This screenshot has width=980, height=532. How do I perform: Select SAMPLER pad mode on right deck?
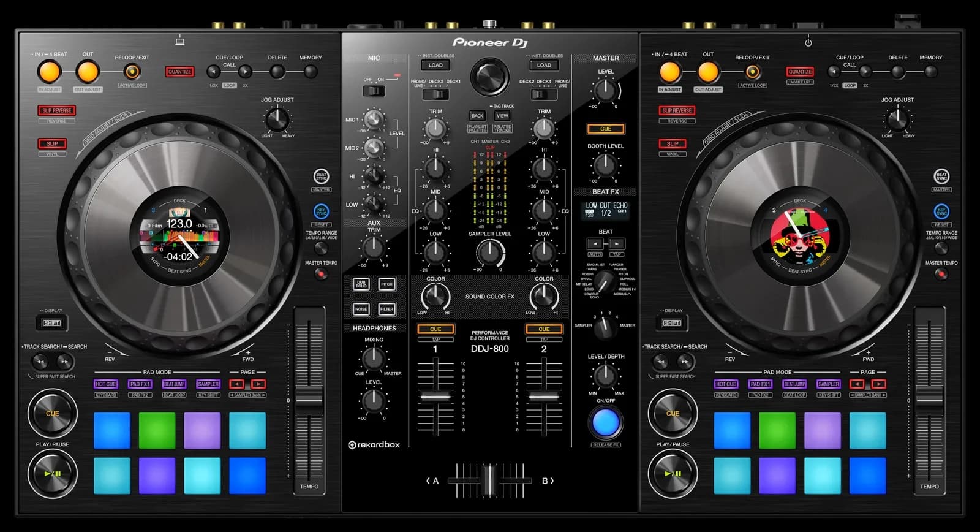[829, 384]
